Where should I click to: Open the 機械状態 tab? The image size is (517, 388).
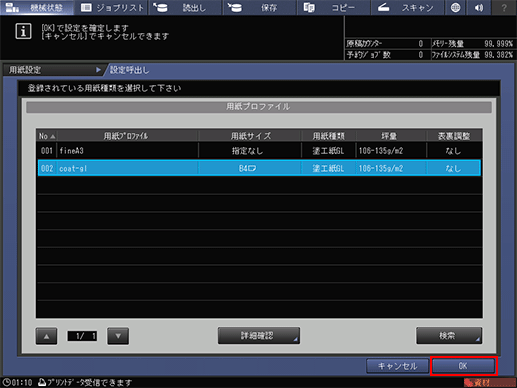pos(37,7)
